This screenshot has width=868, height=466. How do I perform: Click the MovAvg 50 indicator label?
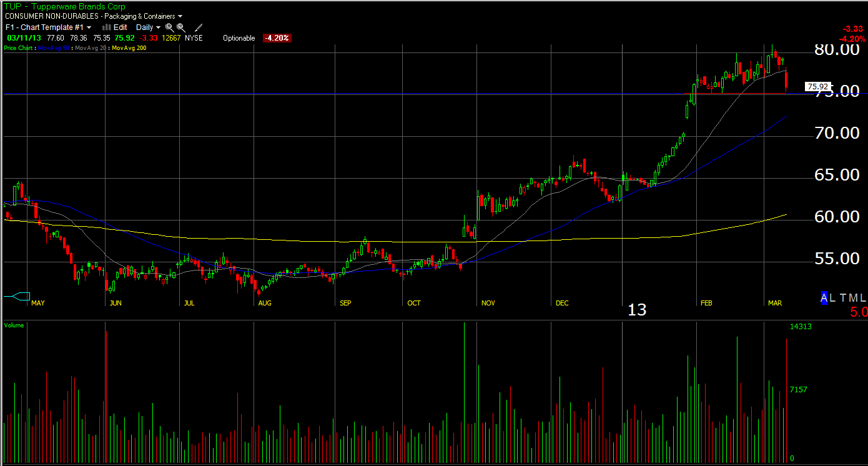click(x=54, y=48)
